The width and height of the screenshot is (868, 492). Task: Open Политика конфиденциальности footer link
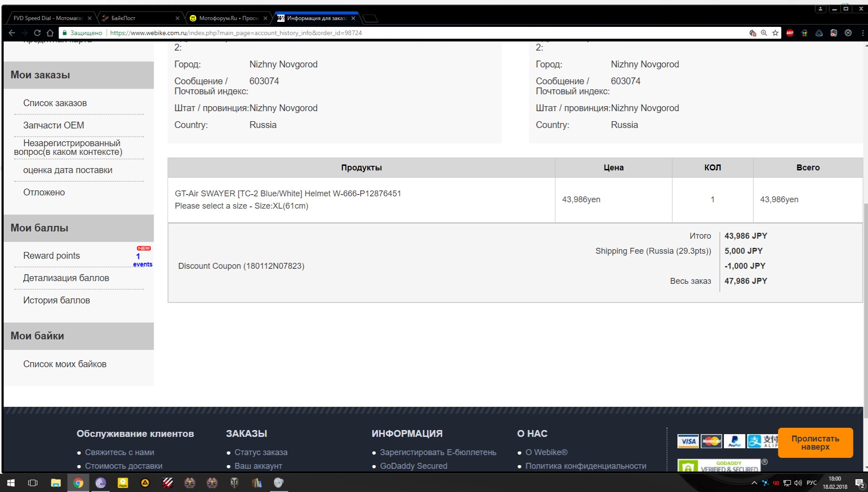(586, 466)
